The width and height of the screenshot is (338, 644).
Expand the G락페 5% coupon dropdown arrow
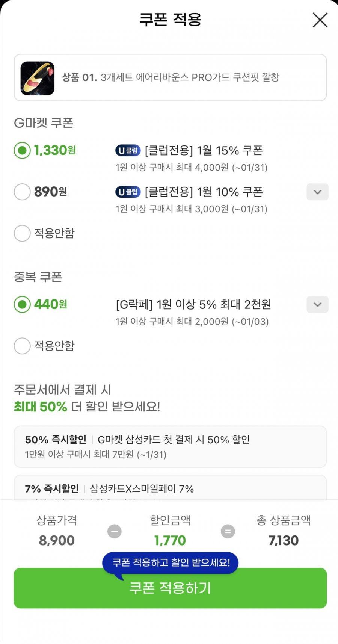tap(317, 304)
